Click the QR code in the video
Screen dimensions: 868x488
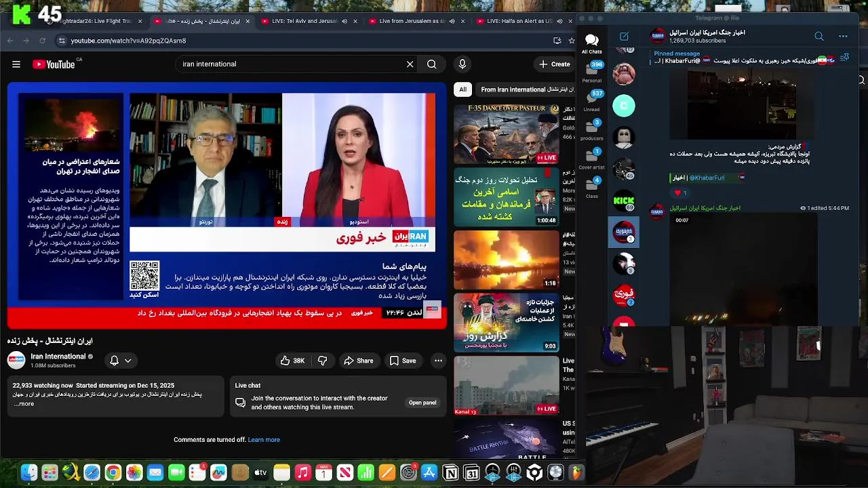pos(144,276)
